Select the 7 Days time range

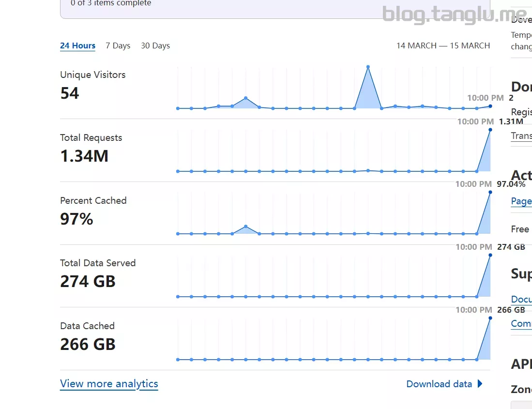pos(118,45)
